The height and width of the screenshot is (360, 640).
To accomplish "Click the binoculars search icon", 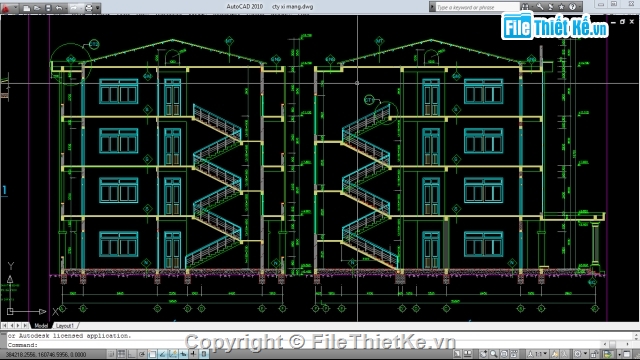I will (x=525, y=7).
